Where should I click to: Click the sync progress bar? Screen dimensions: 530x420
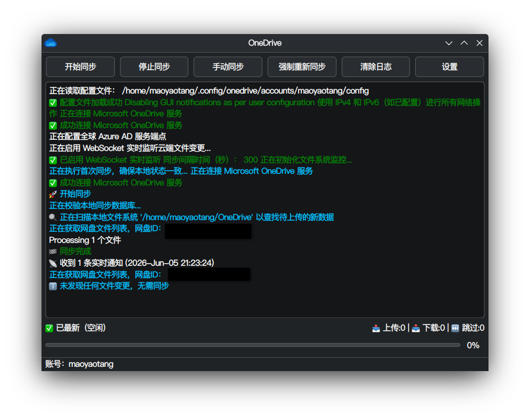[253, 345]
